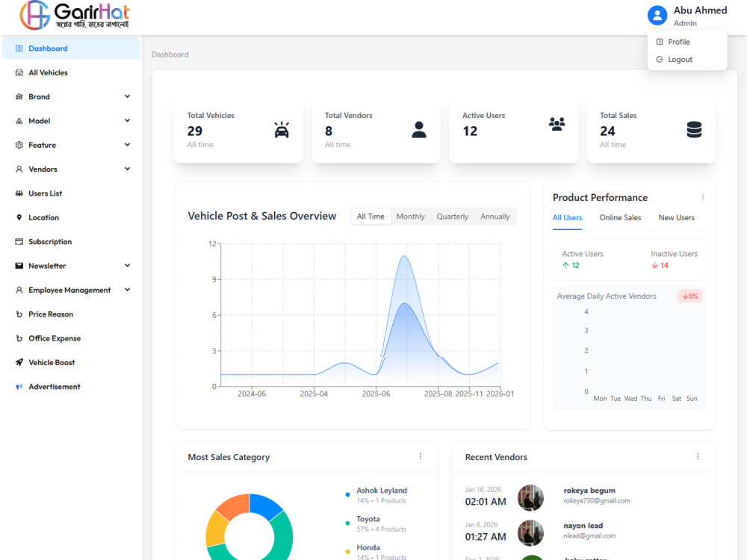Click the Vehicle Boost rocket icon
Image resolution: width=747 pixels, height=560 pixels.
(19, 362)
